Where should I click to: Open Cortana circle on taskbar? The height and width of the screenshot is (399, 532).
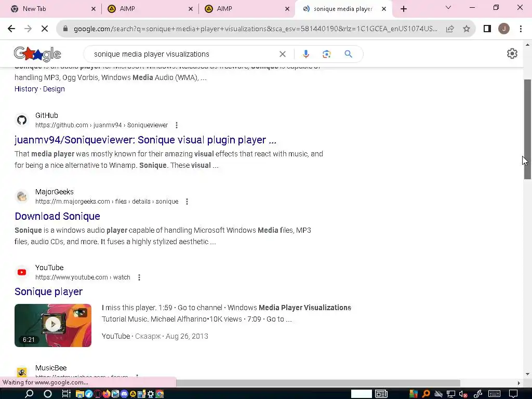tap(48, 394)
